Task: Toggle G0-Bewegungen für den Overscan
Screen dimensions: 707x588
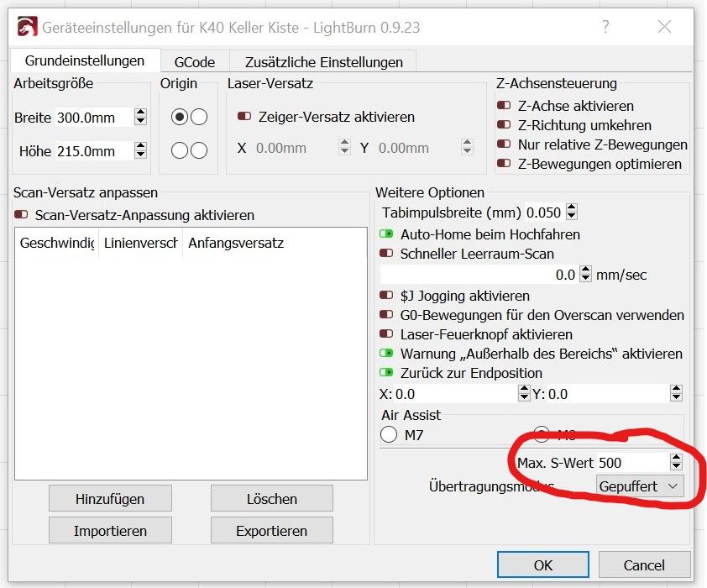Action: (386, 315)
